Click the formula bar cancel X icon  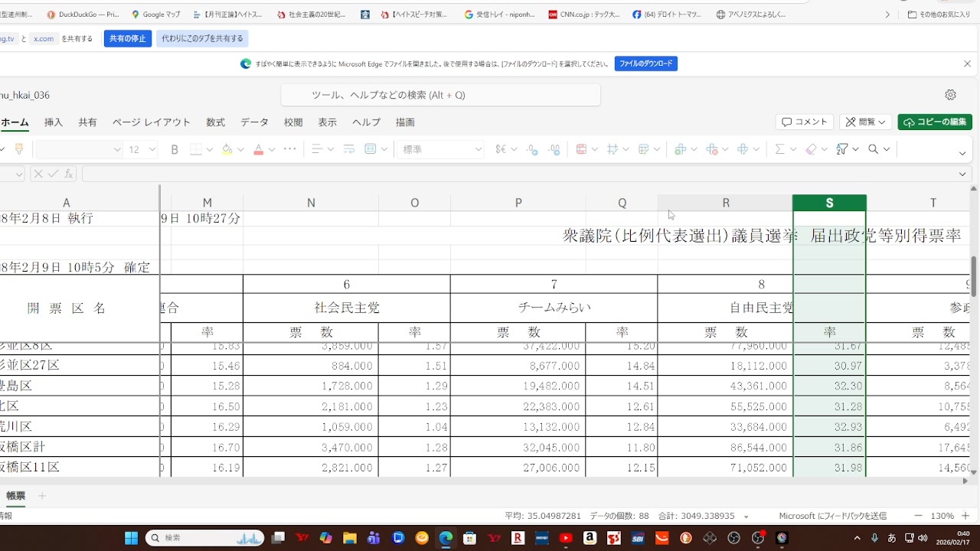coord(38,174)
